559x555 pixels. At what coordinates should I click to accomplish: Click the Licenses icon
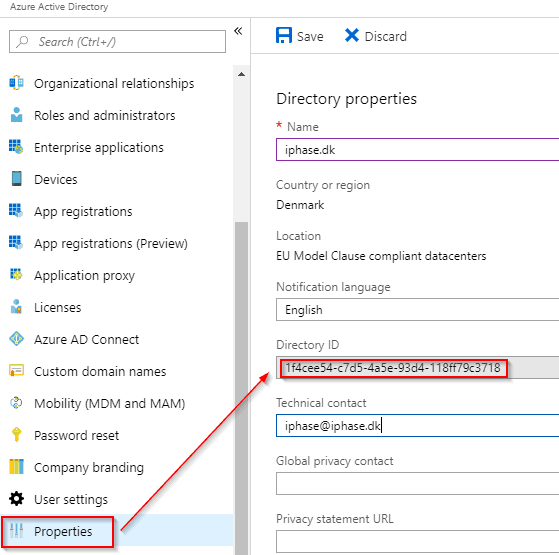[x=16, y=307]
